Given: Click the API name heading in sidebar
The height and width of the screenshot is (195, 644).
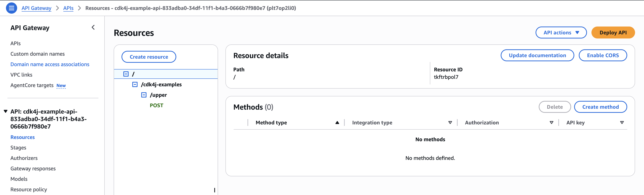Looking at the screenshot, I should pyautogui.click(x=48, y=119).
